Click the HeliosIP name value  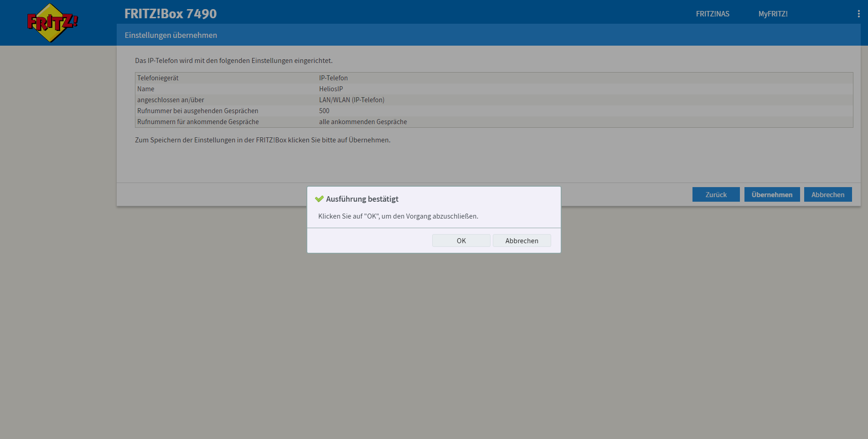[x=331, y=89]
